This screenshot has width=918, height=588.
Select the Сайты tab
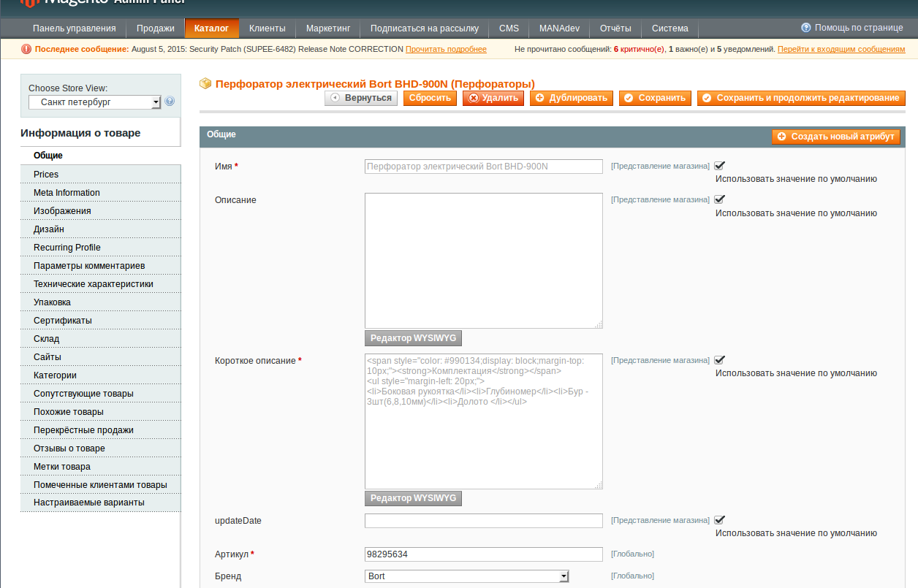pyautogui.click(x=100, y=356)
